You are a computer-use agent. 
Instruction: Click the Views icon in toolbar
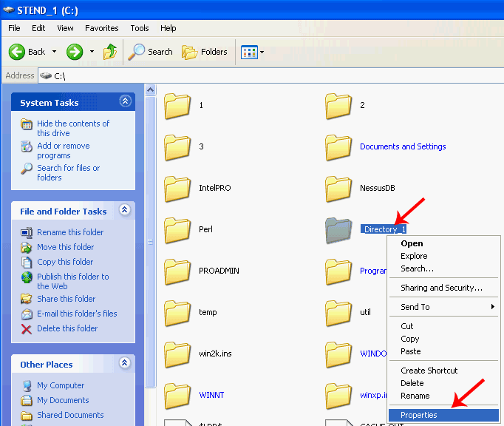[x=249, y=52]
